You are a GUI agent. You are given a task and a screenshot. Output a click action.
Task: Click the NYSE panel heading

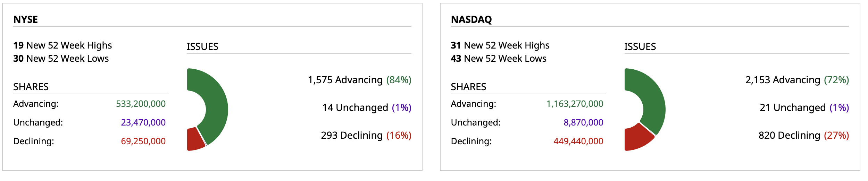[x=25, y=19]
